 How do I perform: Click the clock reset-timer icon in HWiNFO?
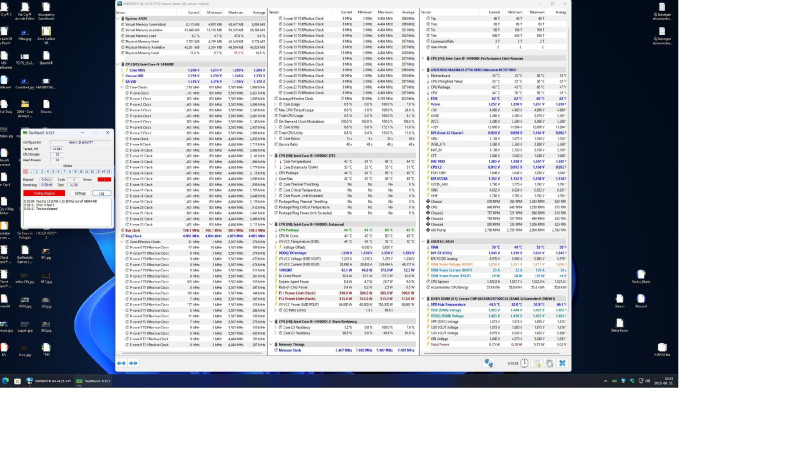pos(524,363)
